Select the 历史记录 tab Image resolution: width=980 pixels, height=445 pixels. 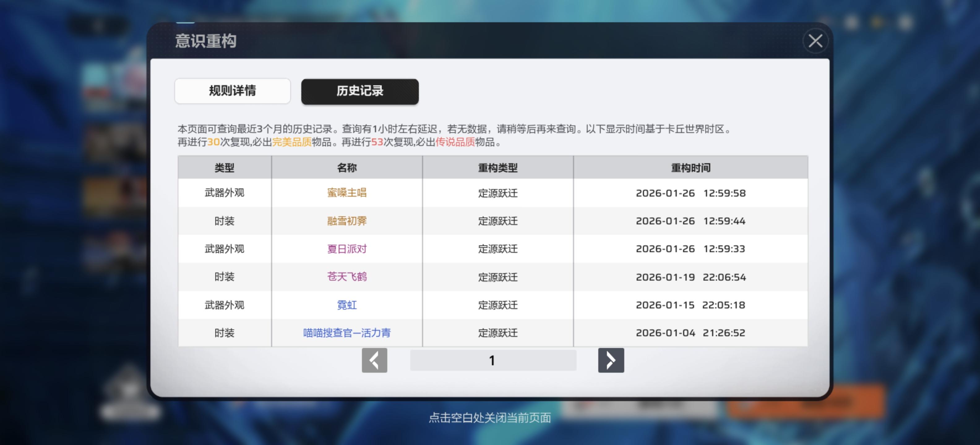coord(359,91)
